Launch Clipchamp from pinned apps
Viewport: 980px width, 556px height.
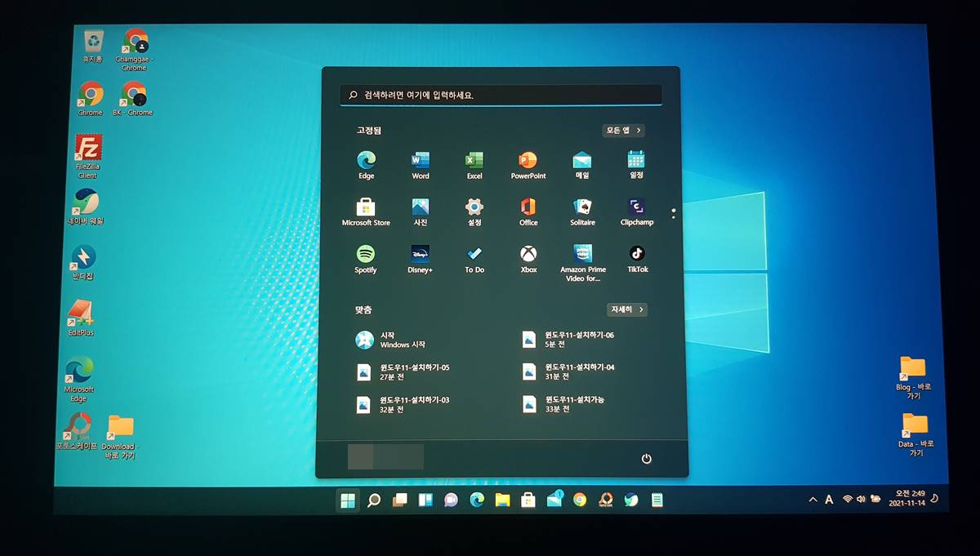click(636, 211)
